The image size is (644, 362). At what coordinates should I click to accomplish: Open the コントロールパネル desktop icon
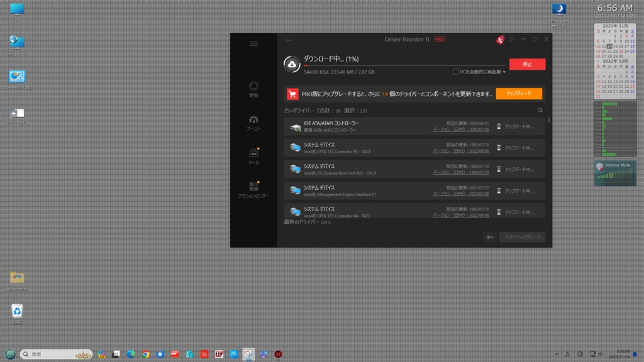pos(17,80)
